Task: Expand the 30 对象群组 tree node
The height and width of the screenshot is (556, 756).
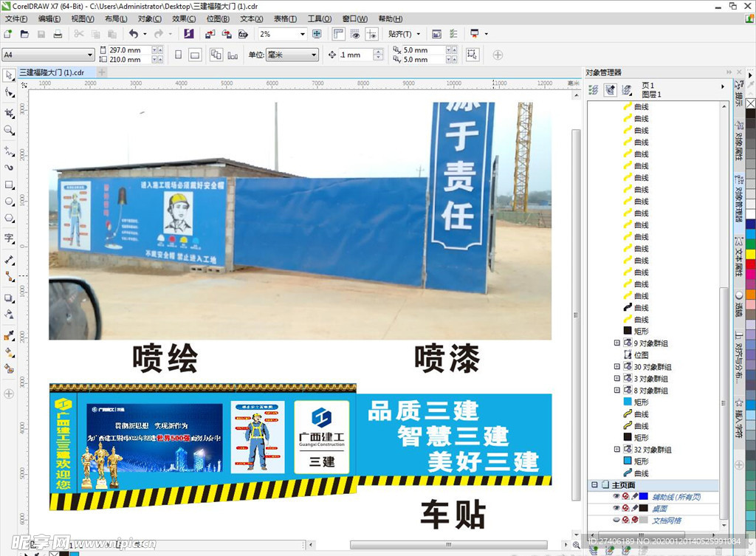Action: coord(616,366)
